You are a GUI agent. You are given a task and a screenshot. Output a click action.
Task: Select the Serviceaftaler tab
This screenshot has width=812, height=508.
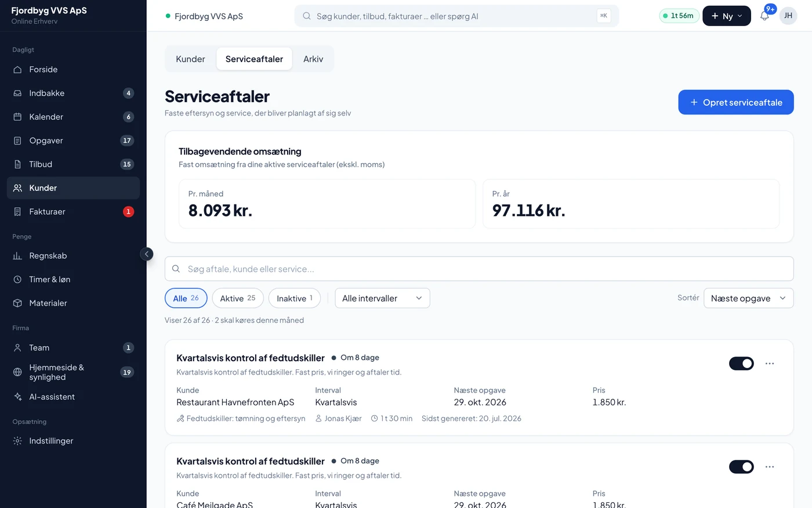(x=255, y=59)
